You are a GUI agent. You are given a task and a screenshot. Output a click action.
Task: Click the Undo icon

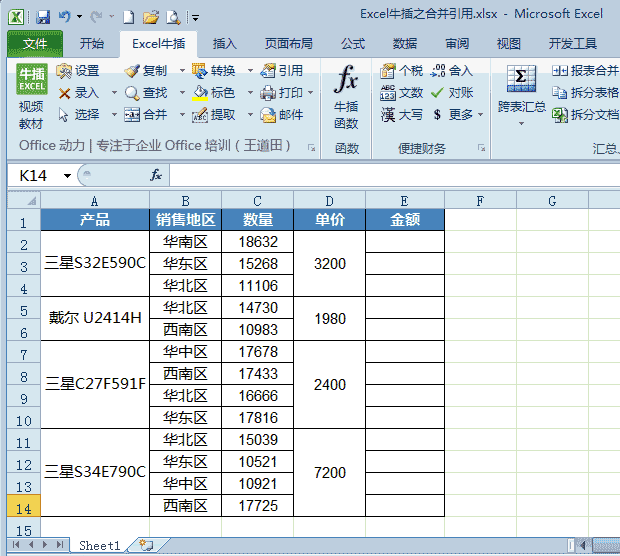tap(64, 17)
